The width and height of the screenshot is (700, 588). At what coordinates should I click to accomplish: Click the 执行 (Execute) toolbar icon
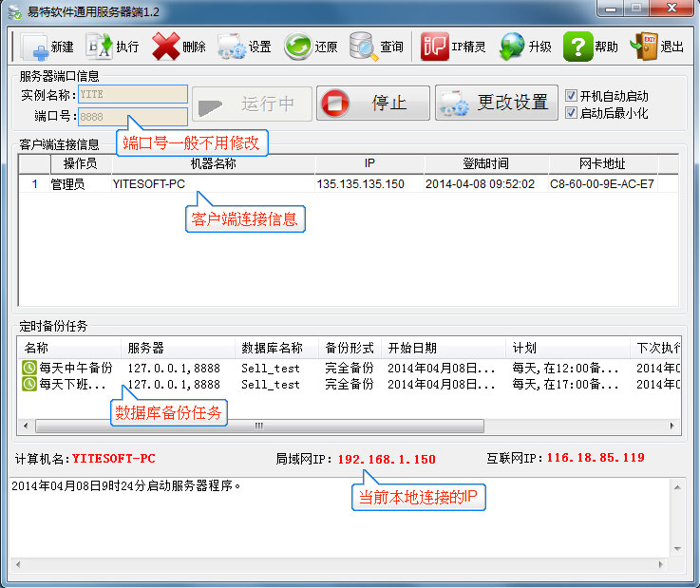[x=99, y=47]
